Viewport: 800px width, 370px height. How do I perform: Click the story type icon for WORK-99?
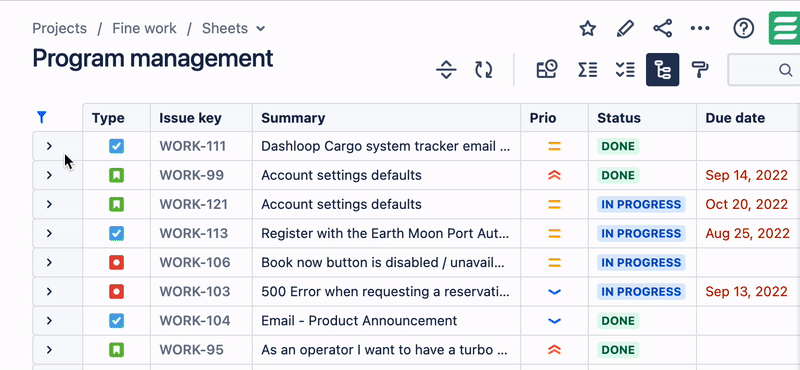[x=116, y=176]
